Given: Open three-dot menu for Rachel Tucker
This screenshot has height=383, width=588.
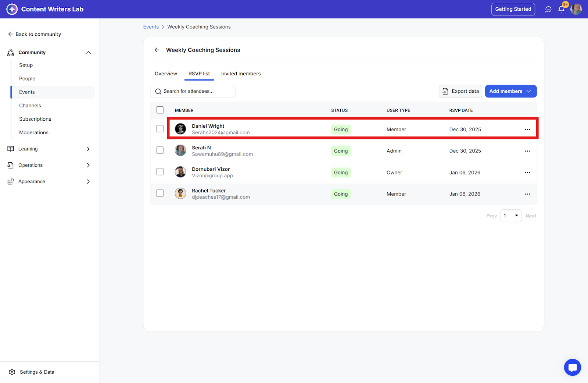Looking at the screenshot, I should click(x=527, y=194).
